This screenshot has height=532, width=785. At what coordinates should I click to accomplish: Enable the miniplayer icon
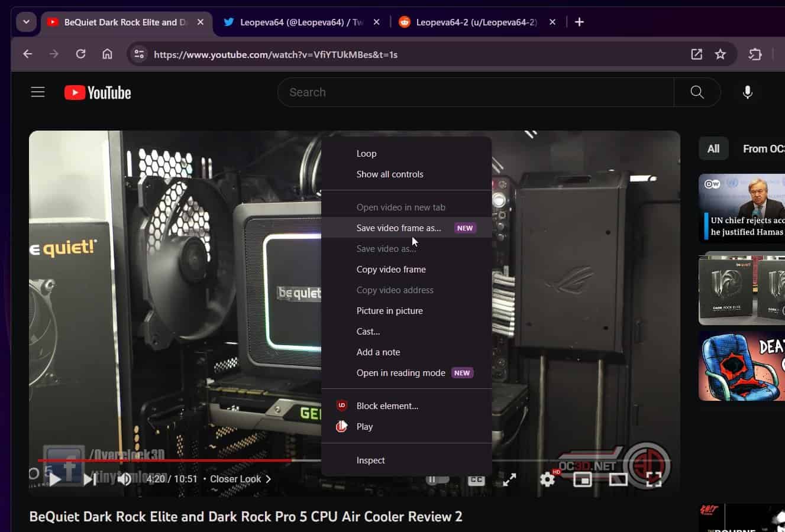coord(583,479)
